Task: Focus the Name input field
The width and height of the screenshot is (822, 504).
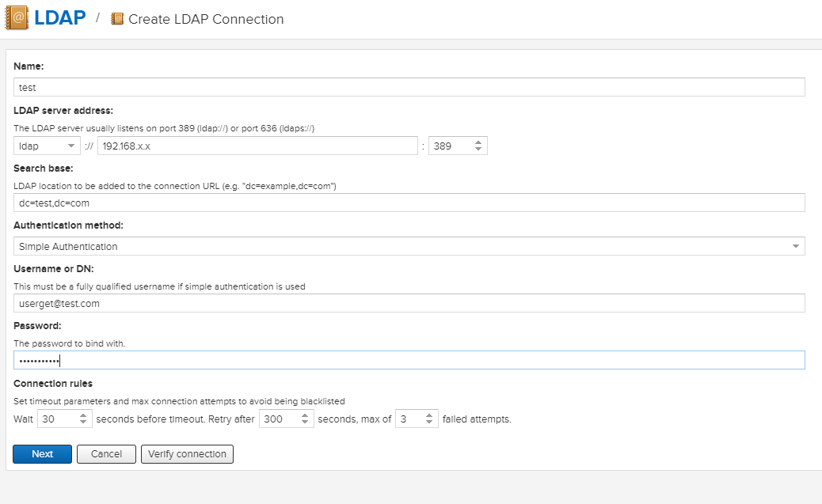Action: coord(409,87)
